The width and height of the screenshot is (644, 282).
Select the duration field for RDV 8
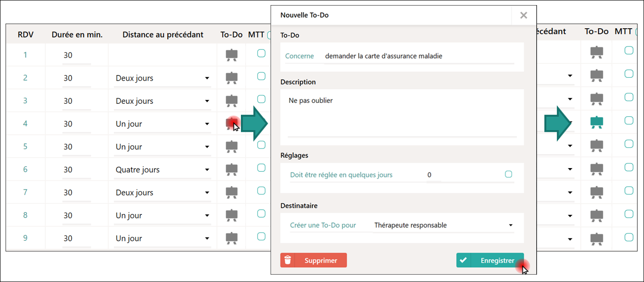[x=76, y=215]
